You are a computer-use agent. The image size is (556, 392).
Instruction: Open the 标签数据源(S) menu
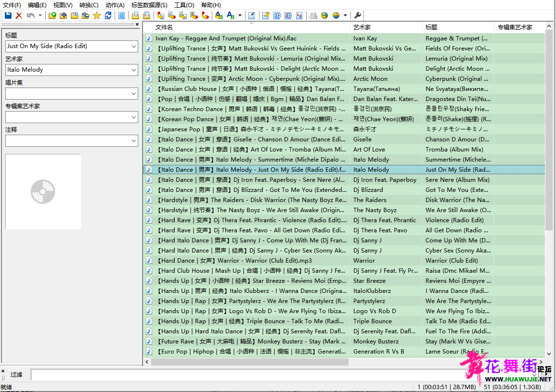click(x=149, y=5)
